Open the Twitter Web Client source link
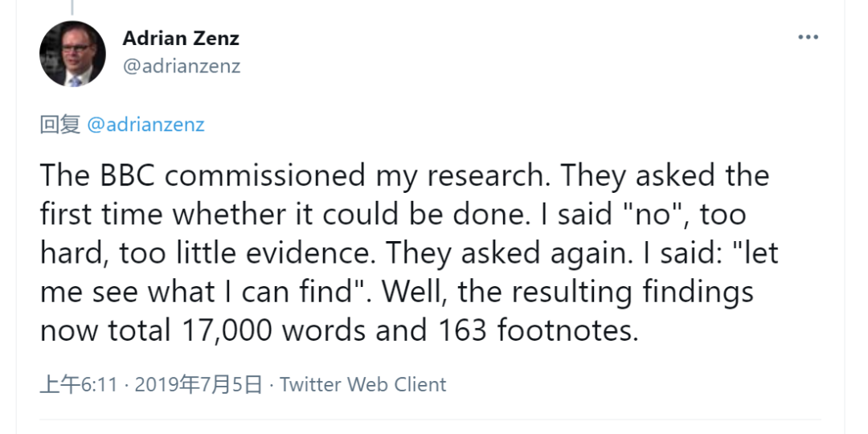Screen dimensions: 868x434 [x=362, y=385]
